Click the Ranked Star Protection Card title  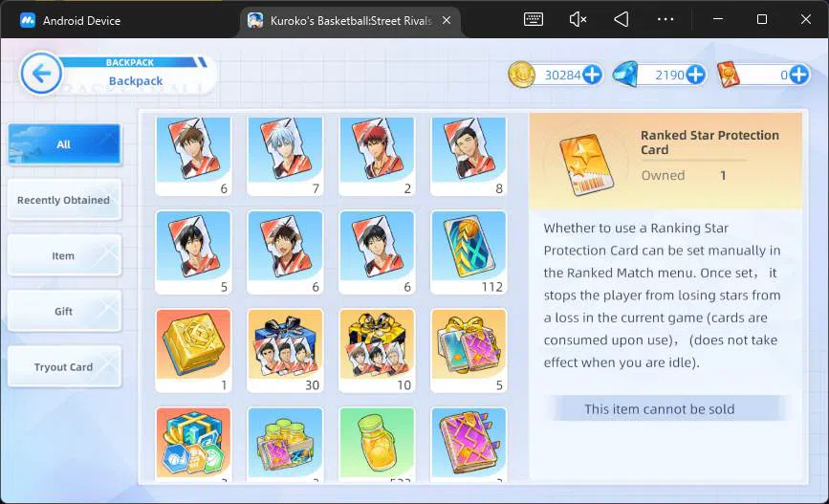point(709,142)
